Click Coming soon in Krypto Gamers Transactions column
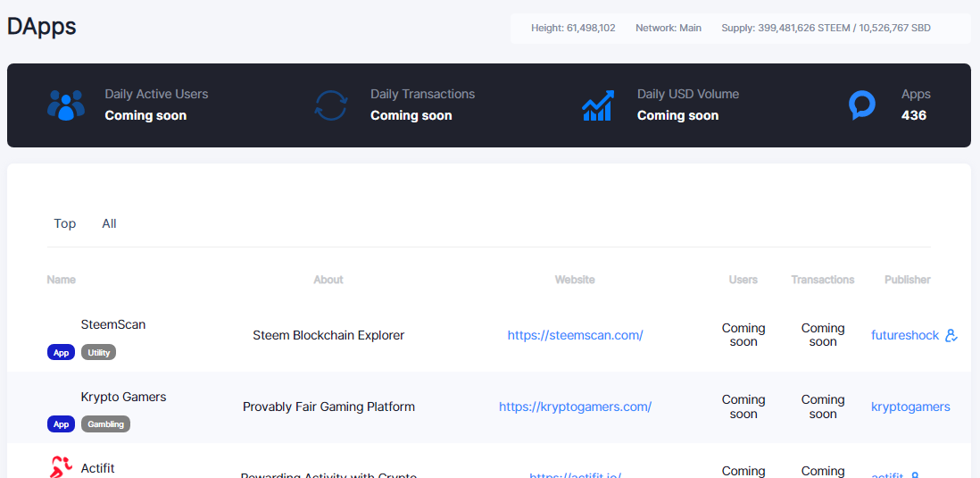Image resolution: width=980 pixels, height=478 pixels. click(x=823, y=407)
